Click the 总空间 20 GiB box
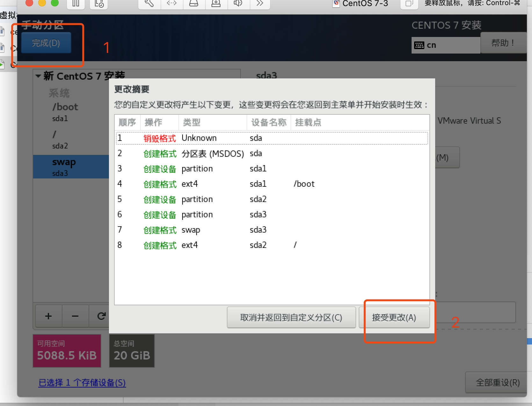532x406 pixels. point(132,351)
